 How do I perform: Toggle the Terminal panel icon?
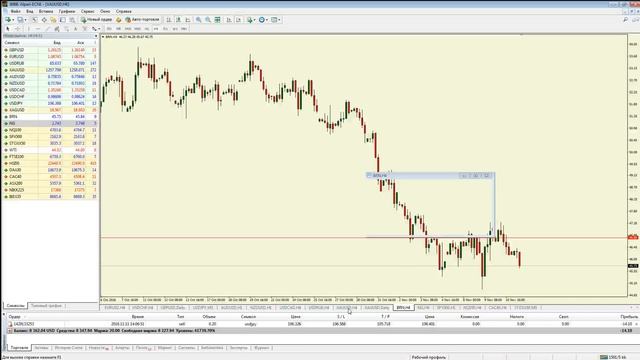(62, 20)
